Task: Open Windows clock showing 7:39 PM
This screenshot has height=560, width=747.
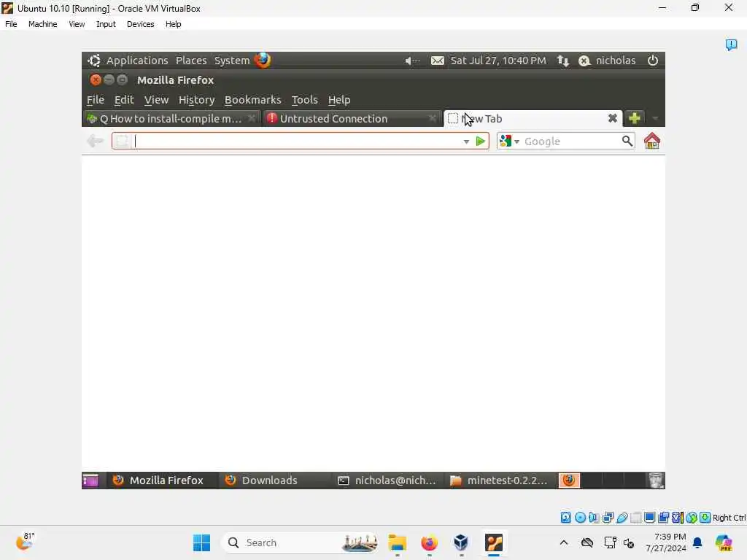Action: point(666,542)
